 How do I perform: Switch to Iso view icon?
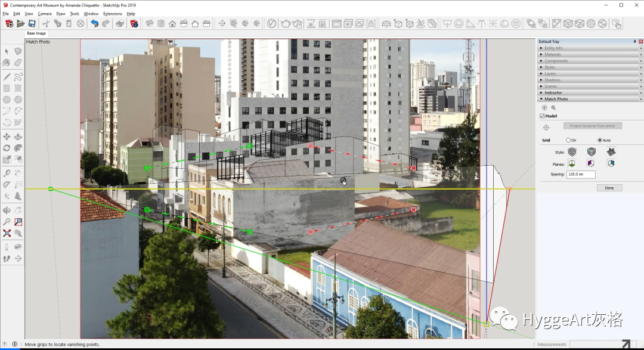click(150, 24)
